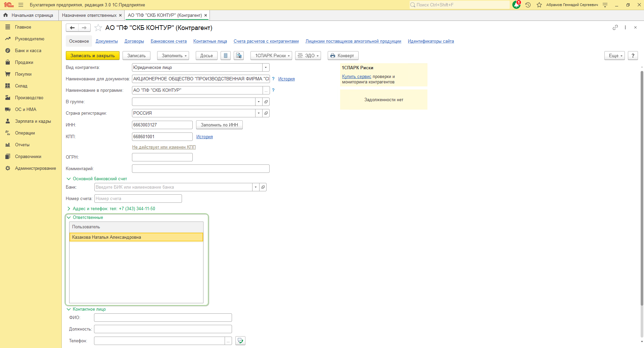Go back with the left arrow button
Image resolution: width=644 pixels, height=348 pixels.
pos(72,28)
